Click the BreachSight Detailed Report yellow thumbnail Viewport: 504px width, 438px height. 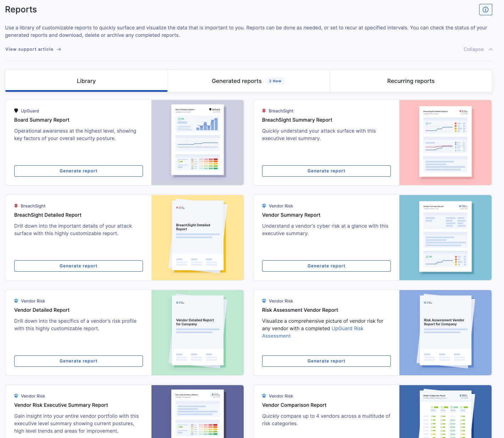point(198,238)
